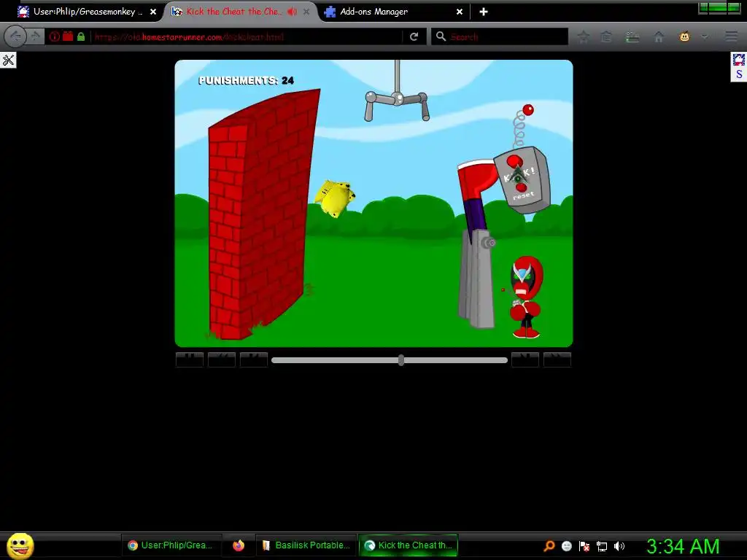Open the volume speaker tray icon
The image size is (747, 560).
coord(619,545)
